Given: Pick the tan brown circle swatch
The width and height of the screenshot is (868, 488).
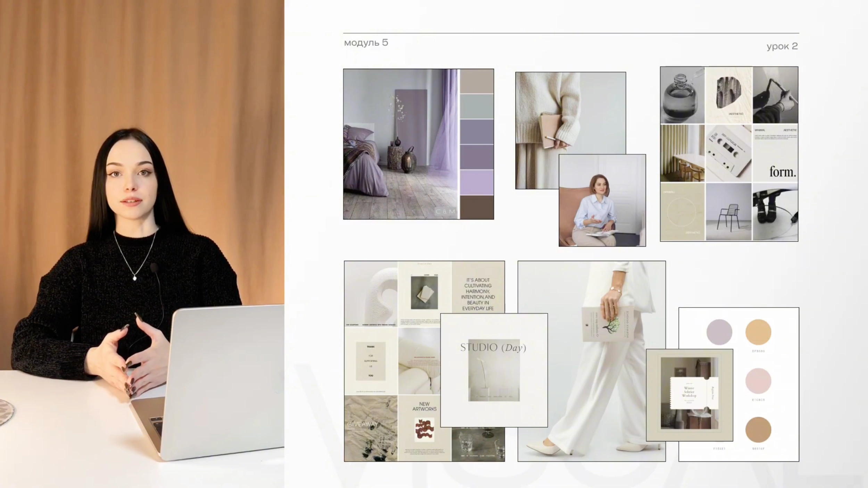Looking at the screenshot, I should click(758, 430).
